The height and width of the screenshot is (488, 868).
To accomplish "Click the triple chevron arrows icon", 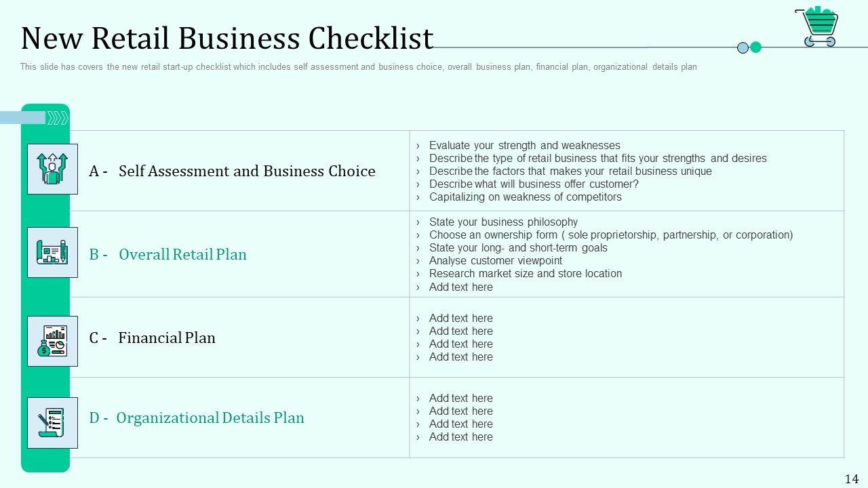I will pyautogui.click(x=58, y=118).
